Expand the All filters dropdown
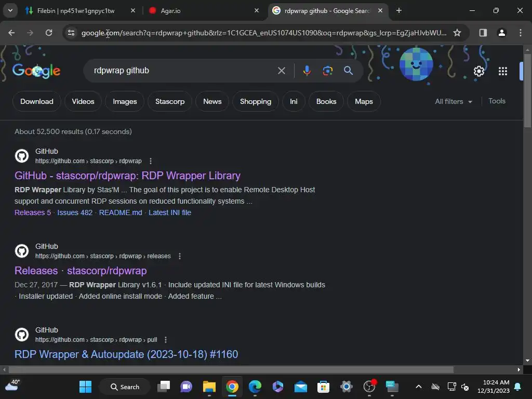 point(454,101)
